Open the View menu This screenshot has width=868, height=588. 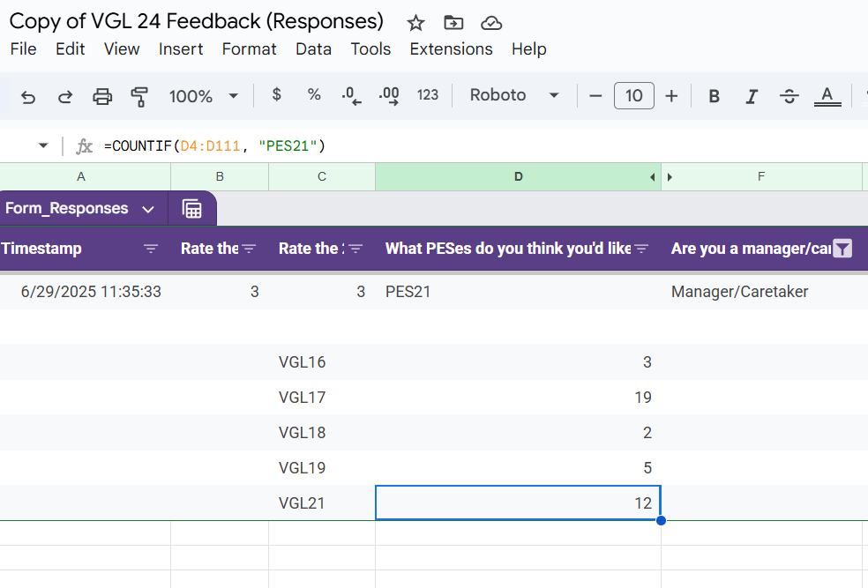click(x=122, y=49)
